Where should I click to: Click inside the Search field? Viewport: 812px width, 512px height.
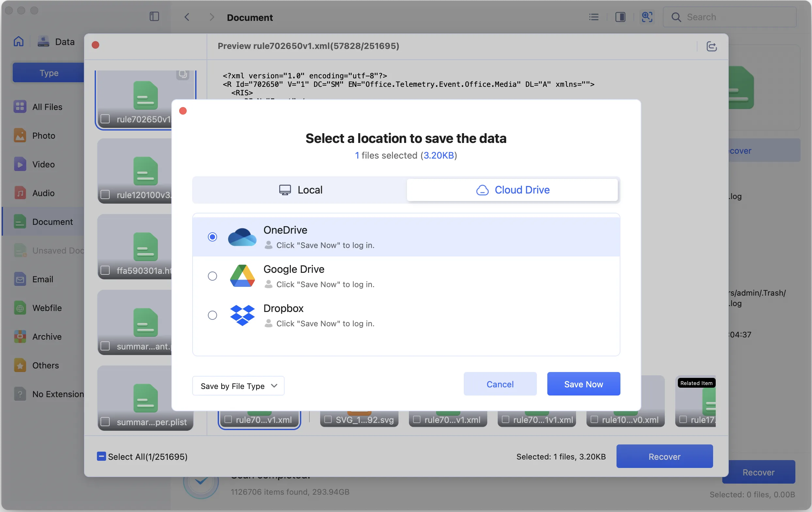pos(725,17)
